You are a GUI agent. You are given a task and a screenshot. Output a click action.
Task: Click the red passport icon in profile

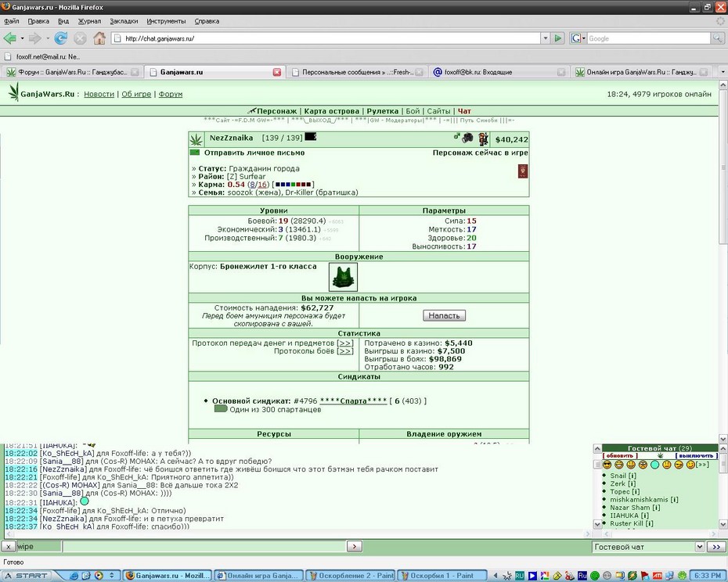click(x=523, y=171)
